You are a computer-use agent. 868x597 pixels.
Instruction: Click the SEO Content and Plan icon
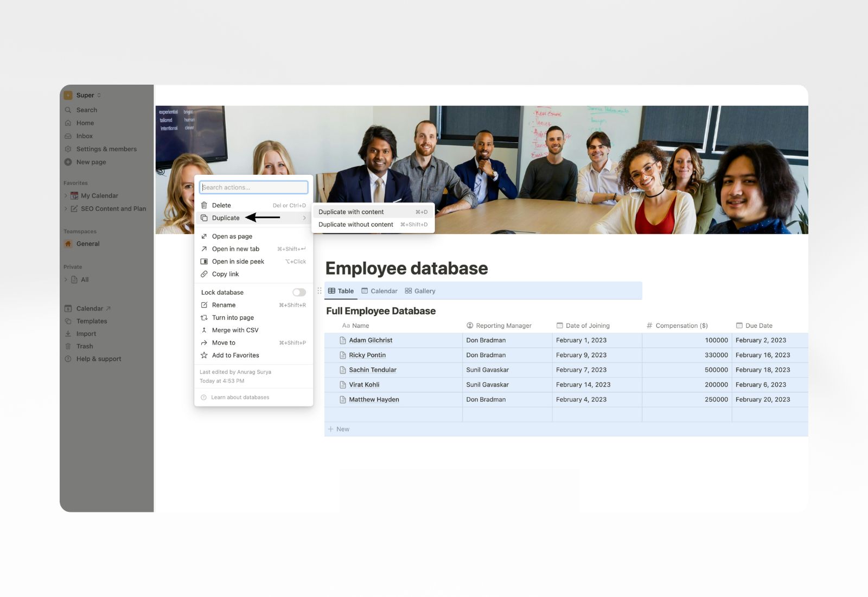click(74, 208)
